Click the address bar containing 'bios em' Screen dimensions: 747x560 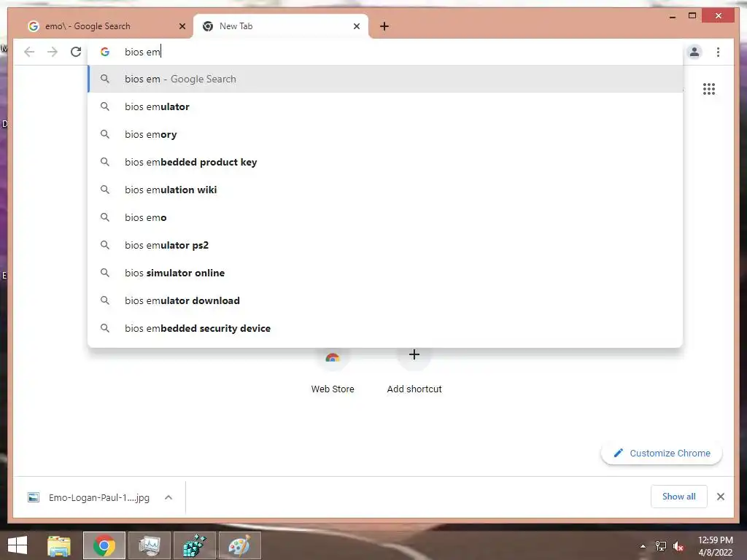385,52
